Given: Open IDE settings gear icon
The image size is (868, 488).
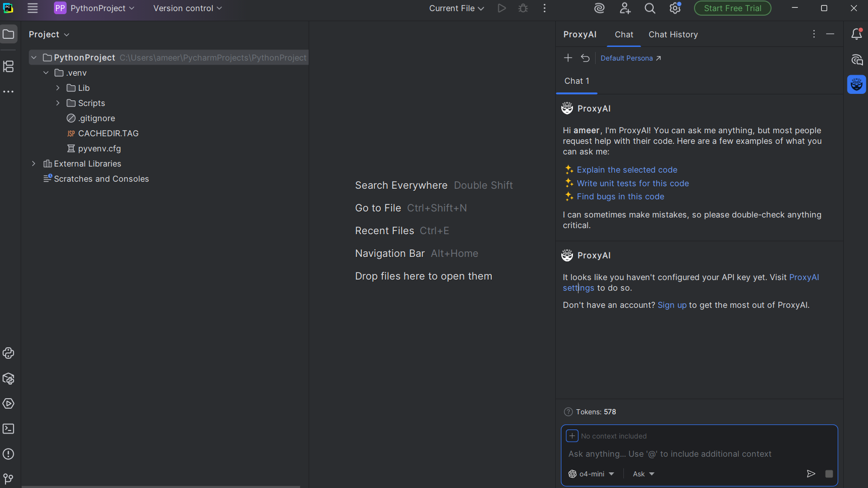Looking at the screenshot, I should pyautogui.click(x=675, y=8).
